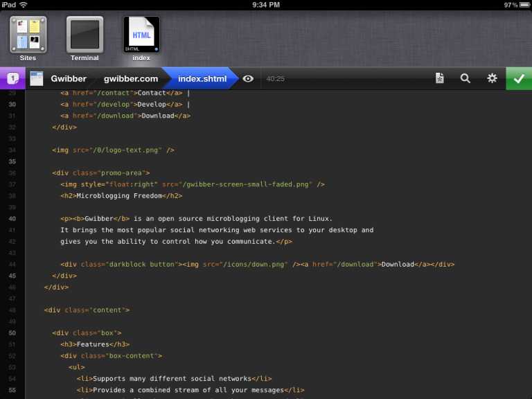The image size is (532, 399).
Task: Click the 'Develop' link text in code
Action: tap(152, 105)
